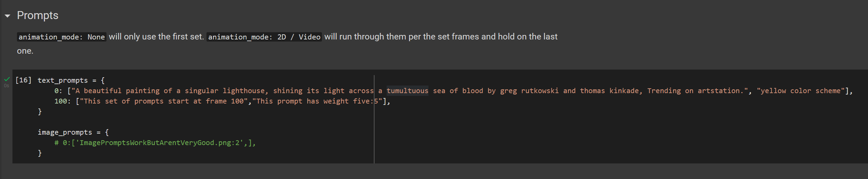Click the highlighted word 'tumultuous'
The height and width of the screenshot is (179, 868).
407,91
